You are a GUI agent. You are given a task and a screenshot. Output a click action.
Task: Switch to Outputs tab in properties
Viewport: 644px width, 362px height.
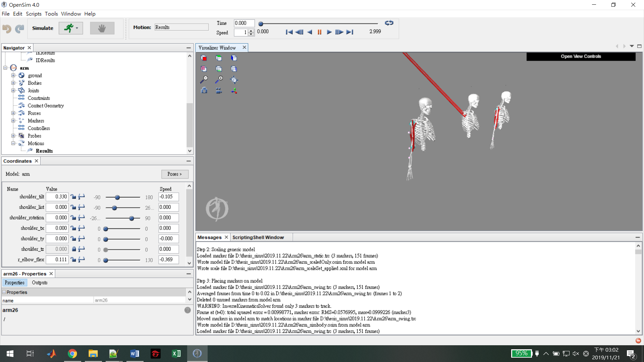pos(40,283)
